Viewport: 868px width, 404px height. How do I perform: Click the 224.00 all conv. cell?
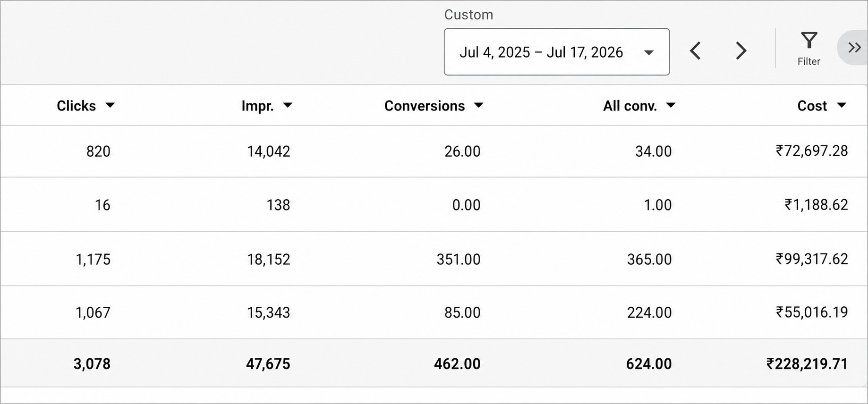click(x=649, y=312)
